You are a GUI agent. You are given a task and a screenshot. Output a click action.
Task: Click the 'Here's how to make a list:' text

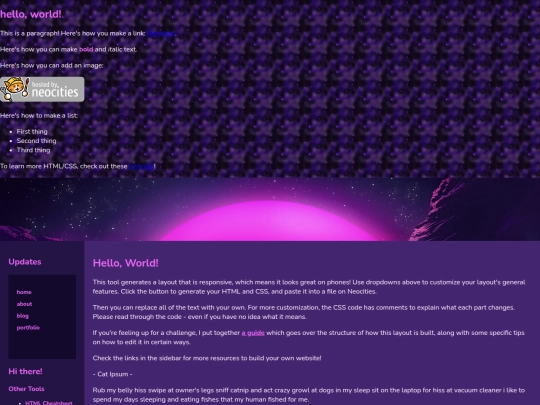(39, 116)
